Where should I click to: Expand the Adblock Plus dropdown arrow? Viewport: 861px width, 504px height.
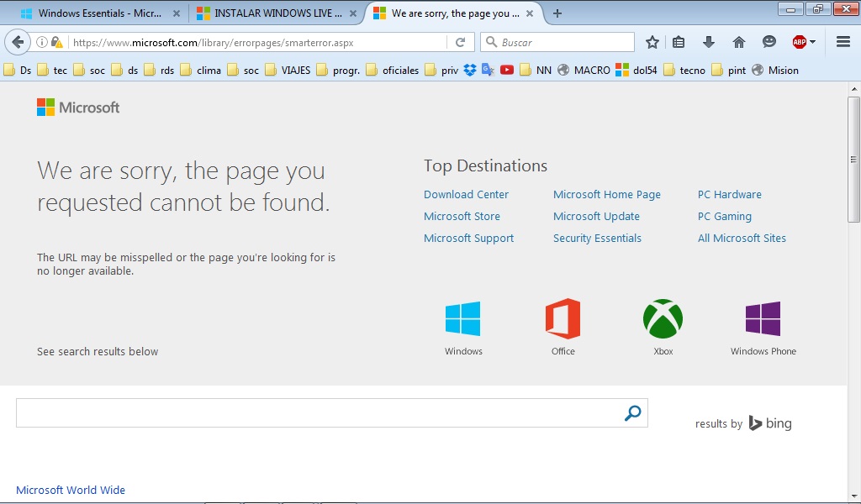click(813, 42)
